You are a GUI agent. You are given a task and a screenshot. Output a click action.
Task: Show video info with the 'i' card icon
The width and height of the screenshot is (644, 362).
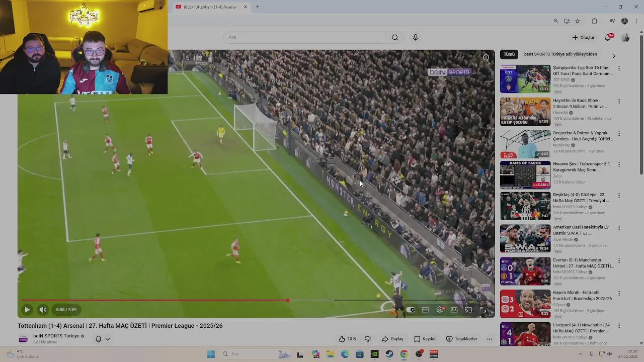tap(486, 57)
